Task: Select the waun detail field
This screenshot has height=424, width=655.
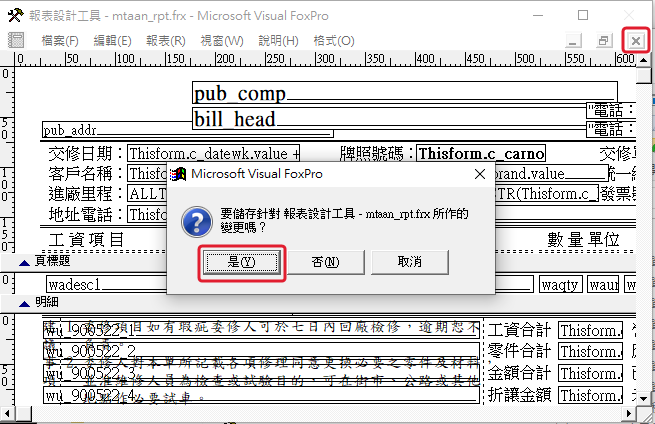Action: point(603,284)
